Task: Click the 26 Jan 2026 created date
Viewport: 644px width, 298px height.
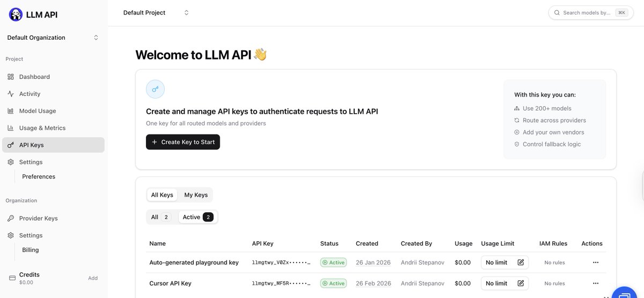Action: pos(373,263)
